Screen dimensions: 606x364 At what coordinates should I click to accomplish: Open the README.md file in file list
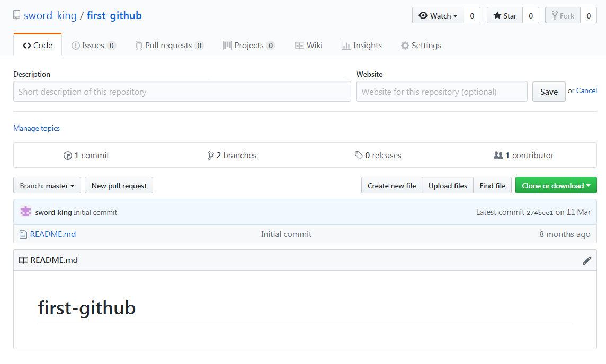tap(53, 234)
